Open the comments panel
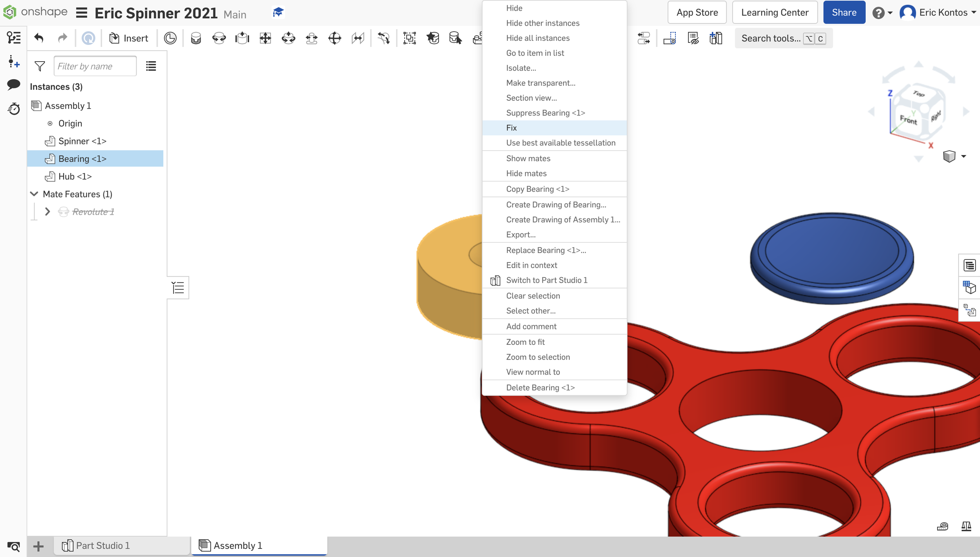 click(x=13, y=84)
